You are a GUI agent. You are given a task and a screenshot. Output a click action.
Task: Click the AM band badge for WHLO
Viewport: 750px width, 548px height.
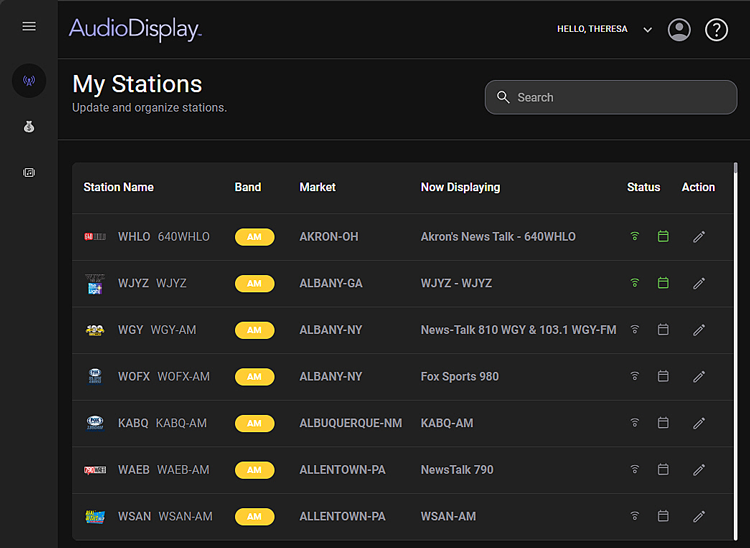(254, 237)
